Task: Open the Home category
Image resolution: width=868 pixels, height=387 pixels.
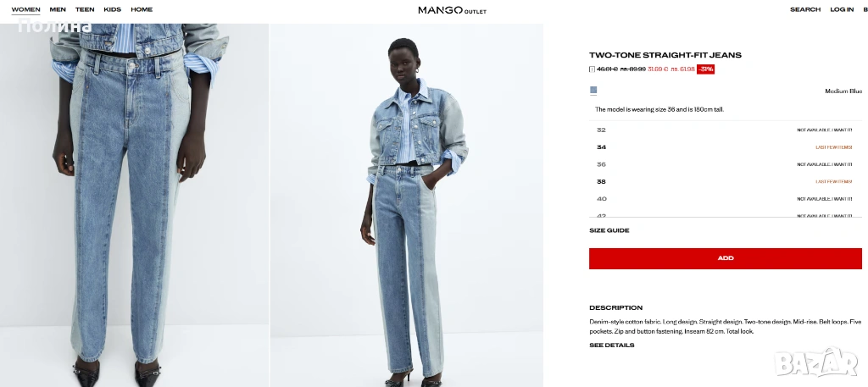Action: pyautogui.click(x=142, y=9)
